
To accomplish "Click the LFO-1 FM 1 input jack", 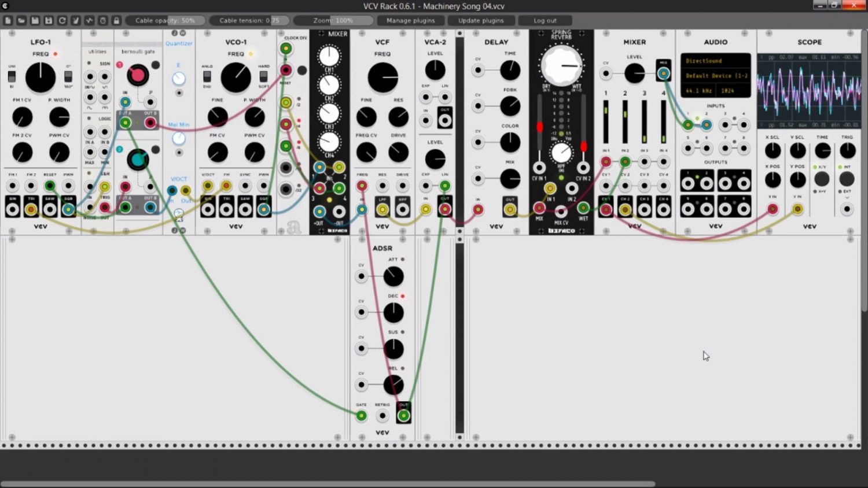I will coord(12,186).
